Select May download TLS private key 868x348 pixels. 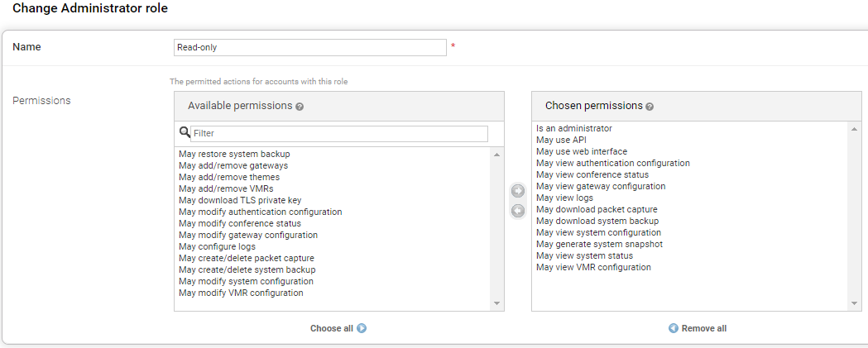240,200
